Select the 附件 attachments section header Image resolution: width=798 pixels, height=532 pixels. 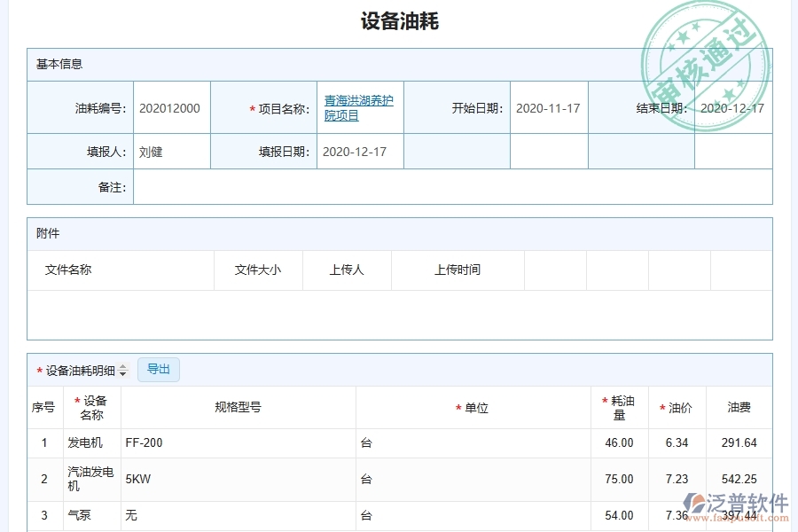coord(46,232)
